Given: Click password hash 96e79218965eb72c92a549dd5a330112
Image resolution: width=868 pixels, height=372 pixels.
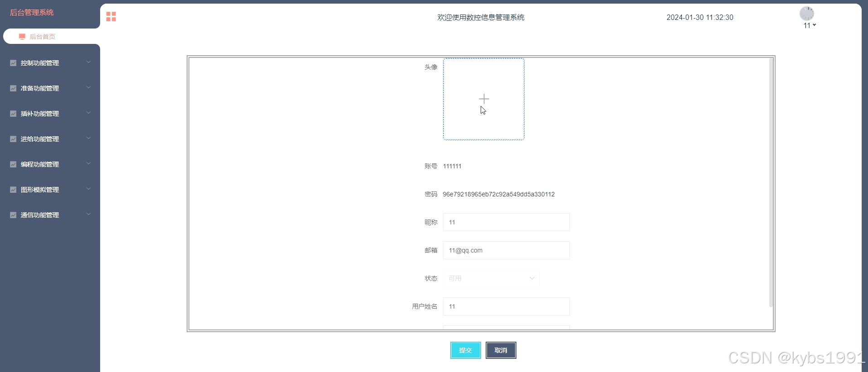Looking at the screenshot, I should click(499, 194).
